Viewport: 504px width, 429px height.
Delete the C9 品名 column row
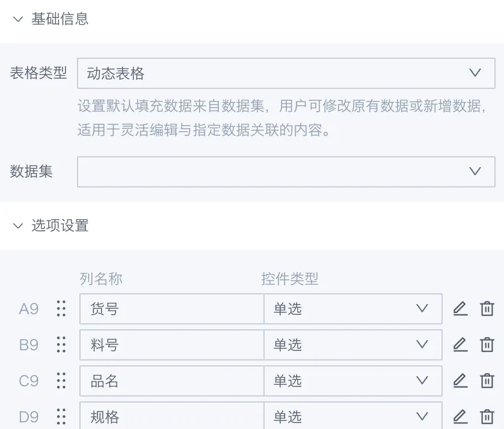487,381
